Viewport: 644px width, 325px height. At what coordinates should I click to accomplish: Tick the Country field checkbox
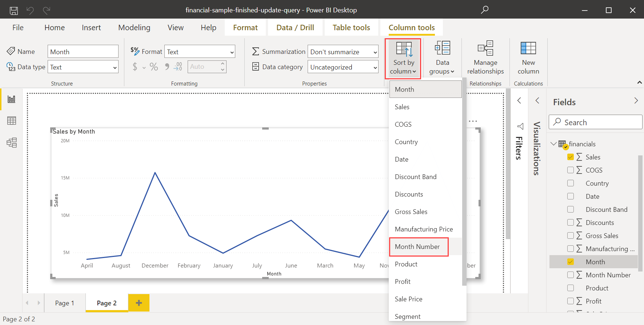click(571, 183)
